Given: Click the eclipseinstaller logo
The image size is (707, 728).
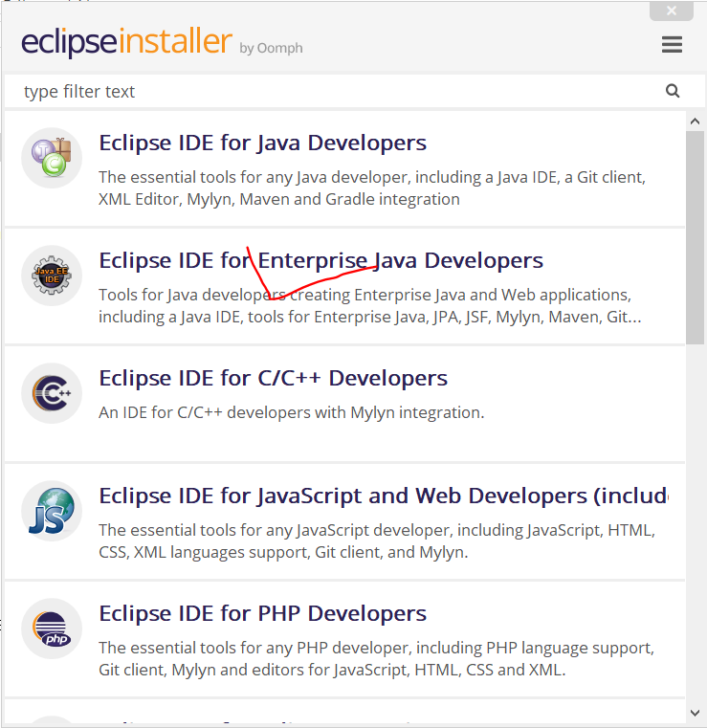Looking at the screenshot, I should pyautogui.click(x=126, y=42).
